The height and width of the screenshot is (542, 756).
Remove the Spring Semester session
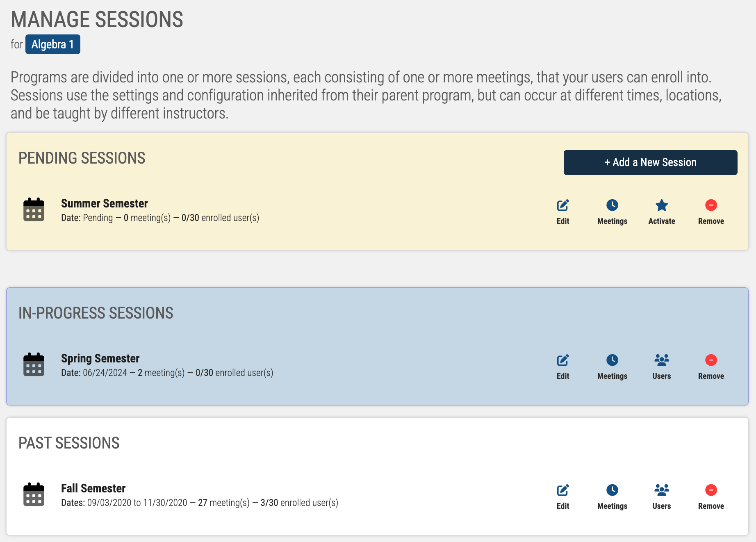(x=711, y=367)
